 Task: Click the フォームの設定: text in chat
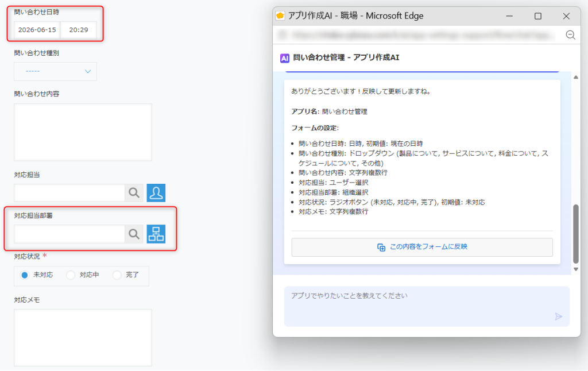coord(315,128)
